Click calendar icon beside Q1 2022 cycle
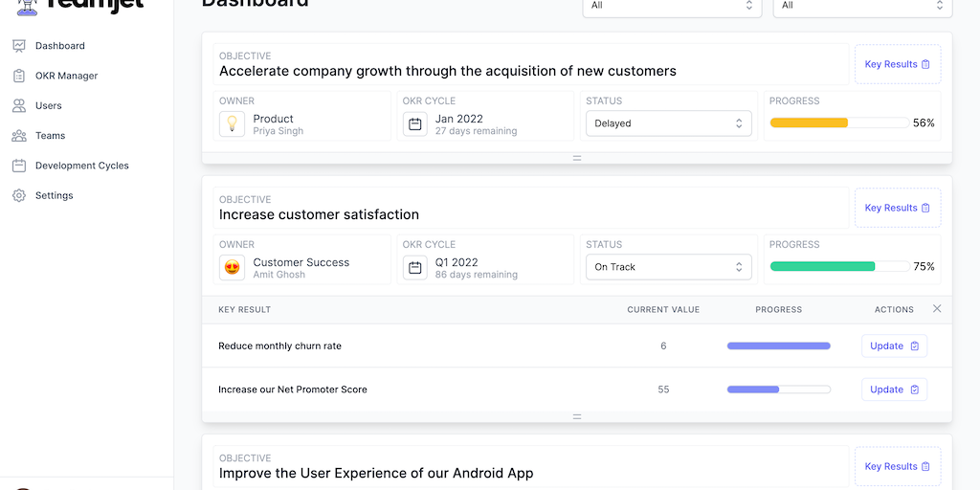Screen dimensions: 980x490 pyautogui.click(x=414, y=268)
